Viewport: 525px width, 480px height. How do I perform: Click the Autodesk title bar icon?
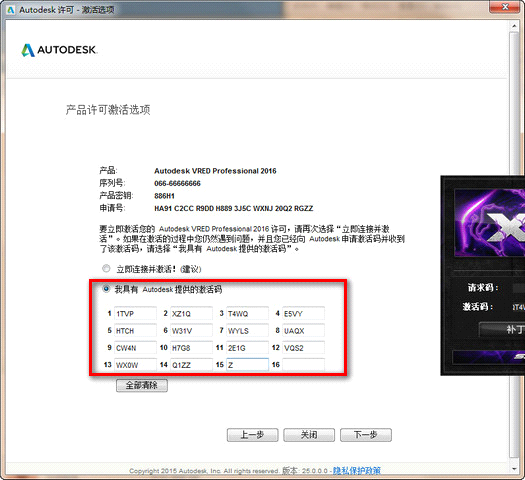coord(10,10)
